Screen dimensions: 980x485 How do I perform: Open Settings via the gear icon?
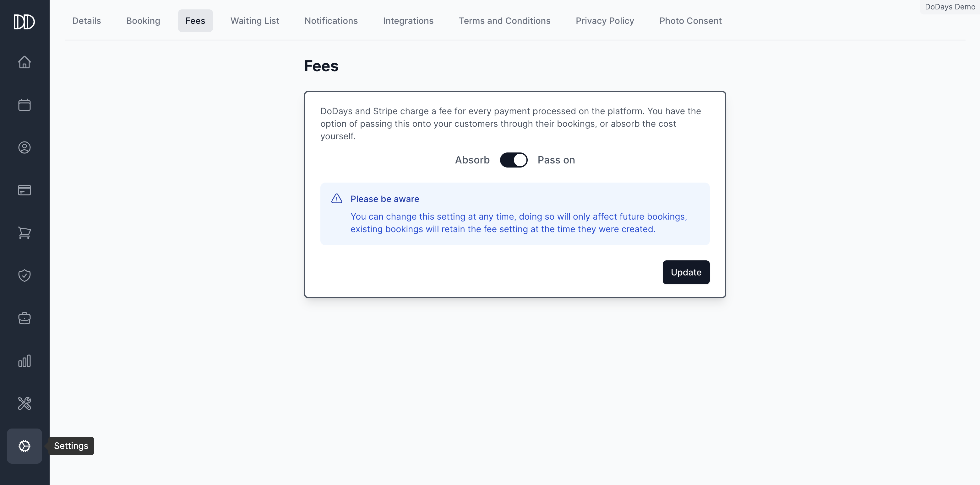(24, 446)
